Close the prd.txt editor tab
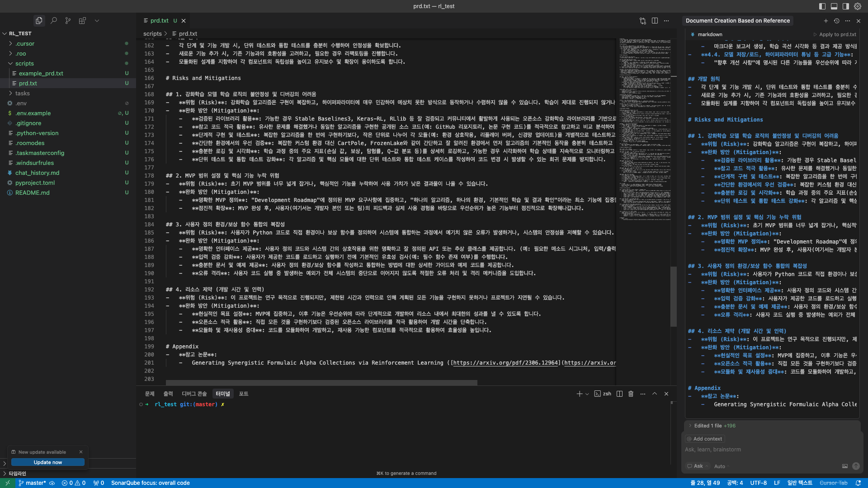This screenshot has width=868, height=488. pos(184,21)
